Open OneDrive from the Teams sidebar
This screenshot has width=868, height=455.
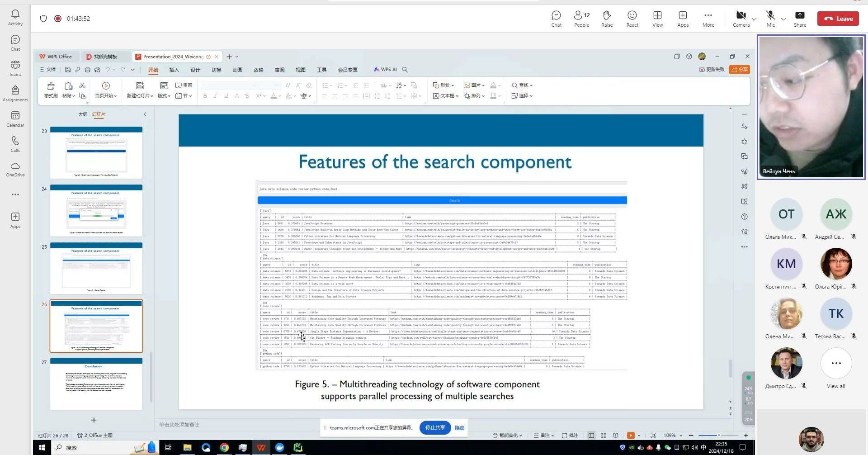[15, 169]
